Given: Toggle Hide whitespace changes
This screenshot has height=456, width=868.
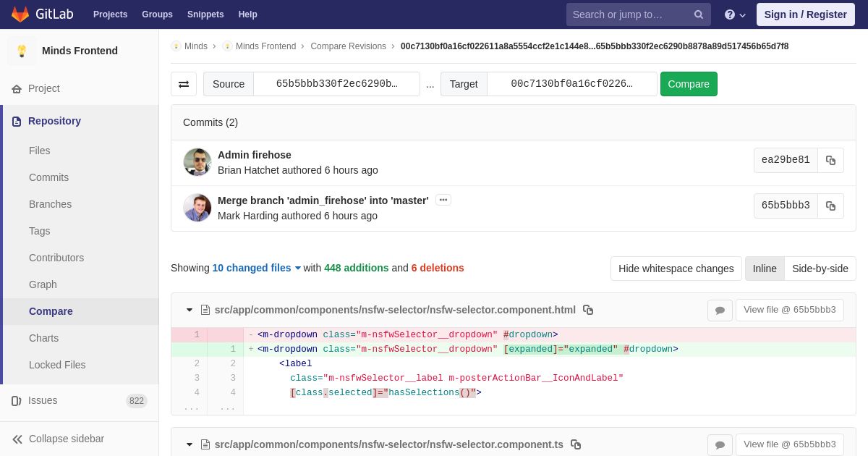Looking at the screenshot, I should tap(676, 269).
